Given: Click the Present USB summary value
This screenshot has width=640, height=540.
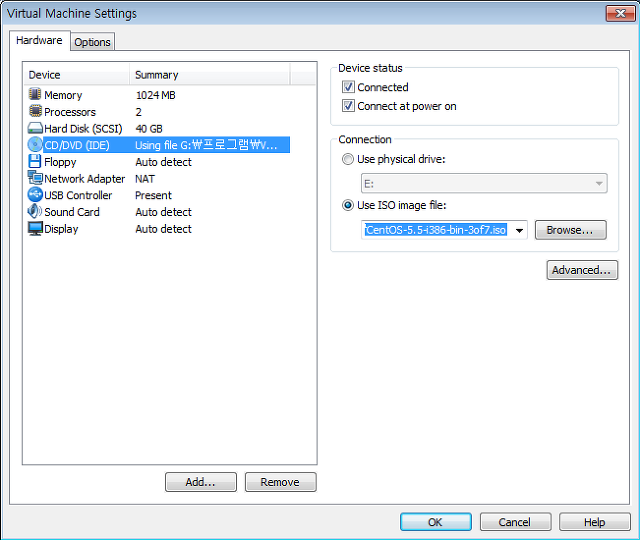Looking at the screenshot, I should (153, 195).
